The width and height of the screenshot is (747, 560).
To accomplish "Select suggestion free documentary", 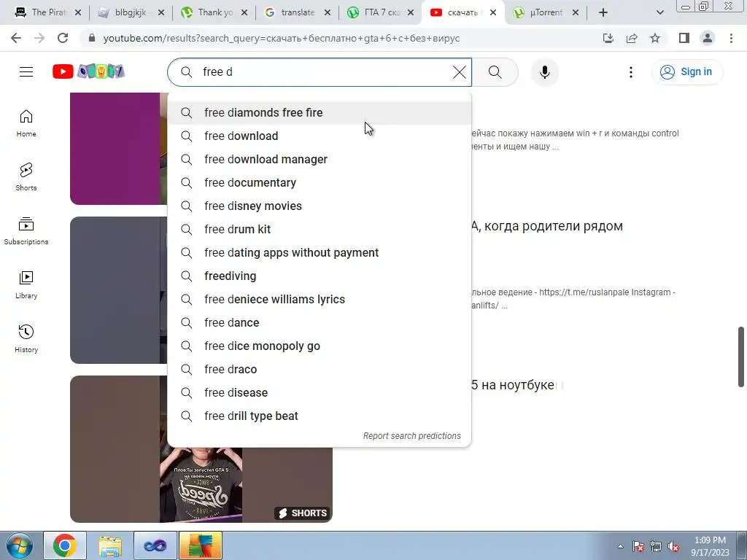I will 320,182.
